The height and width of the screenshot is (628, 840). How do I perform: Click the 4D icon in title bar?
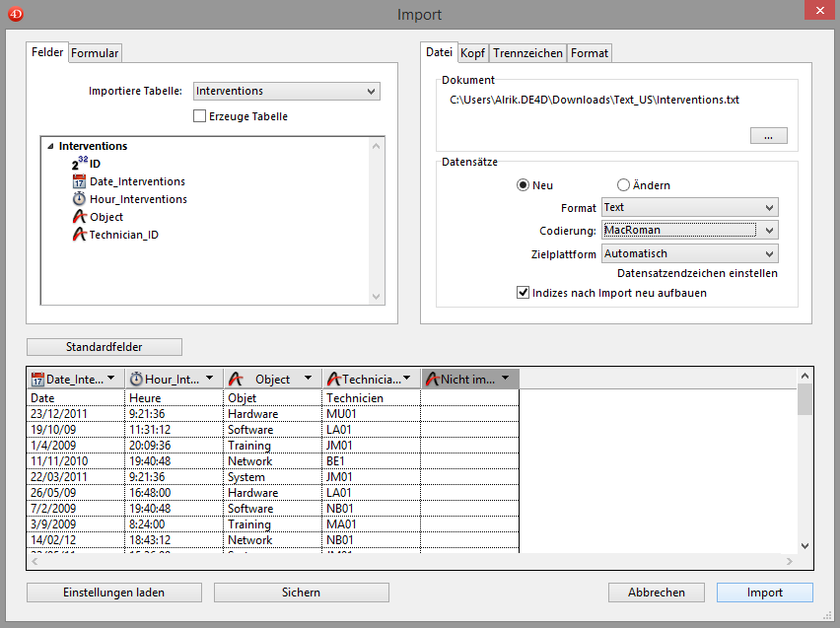14,14
